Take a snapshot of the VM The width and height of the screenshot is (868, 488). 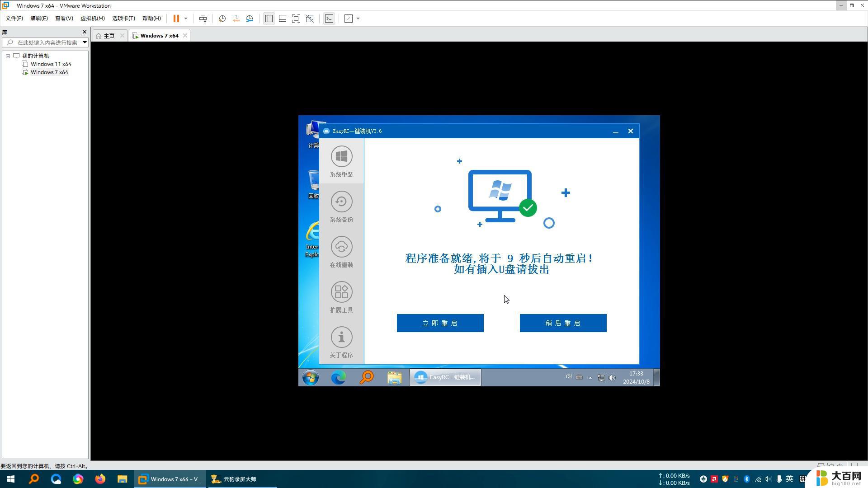(x=222, y=19)
